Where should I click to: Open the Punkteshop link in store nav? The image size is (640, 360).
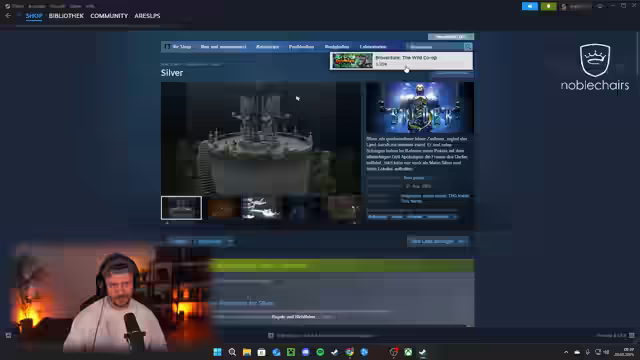[301, 47]
